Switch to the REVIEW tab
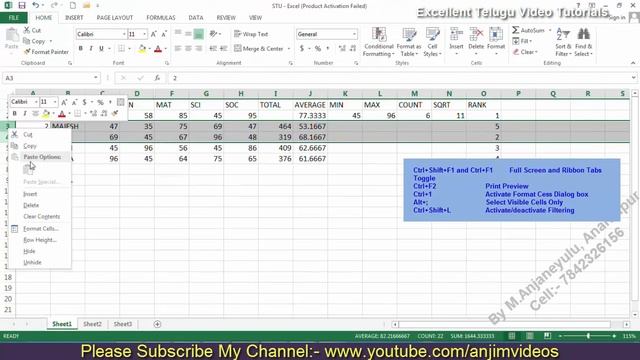This screenshot has height=360, width=640. tap(226, 18)
